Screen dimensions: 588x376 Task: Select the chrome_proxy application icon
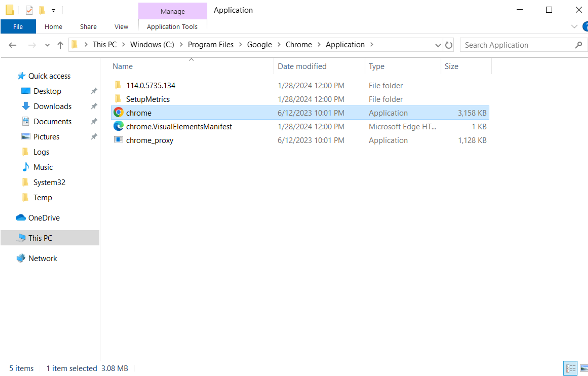pyautogui.click(x=118, y=140)
